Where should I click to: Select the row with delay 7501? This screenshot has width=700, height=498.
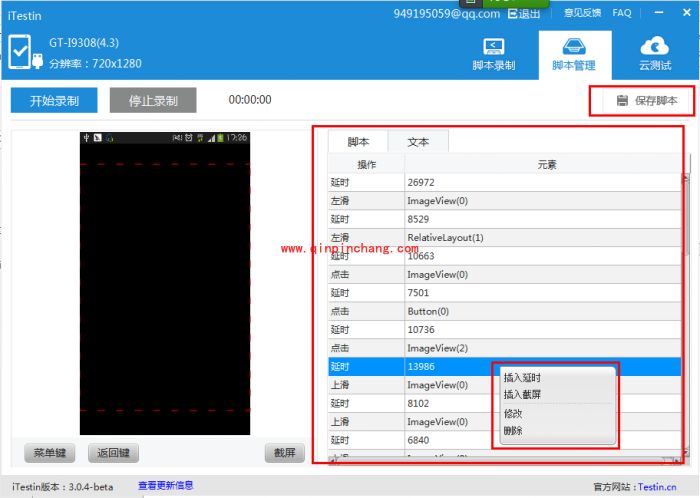tap(504, 293)
